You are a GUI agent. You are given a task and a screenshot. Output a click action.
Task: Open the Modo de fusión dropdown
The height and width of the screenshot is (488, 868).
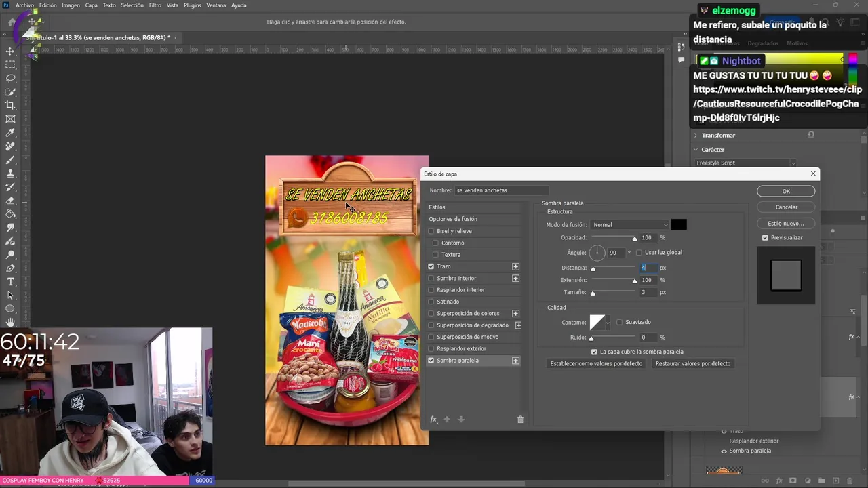629,225
